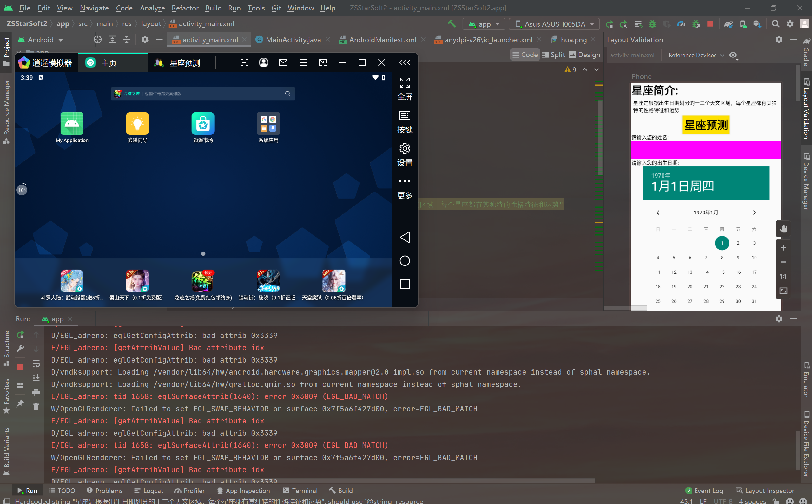
Task: Toggle the pan hand tool in preview
Action: [x=783, y=229]
